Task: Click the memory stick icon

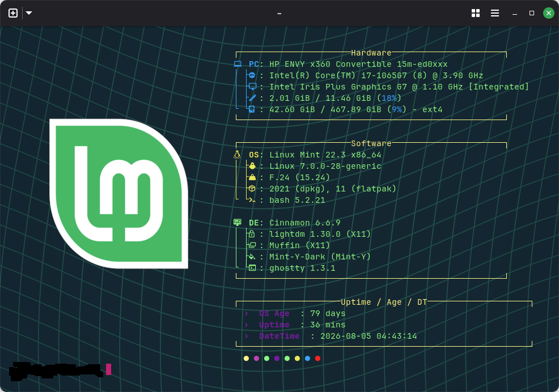Action: 252,98
